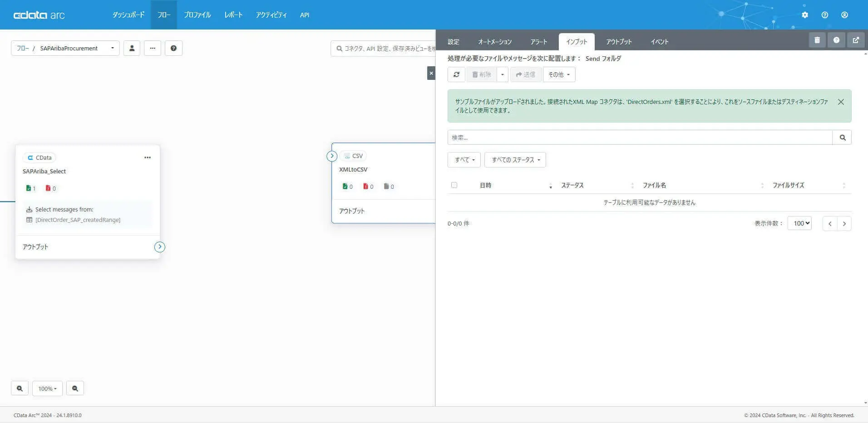Viewport: 868px width, 423px height.
Task: Switch to the アウトプット tab in the panel
Action: pyautogui.click(x=619, y=42)
